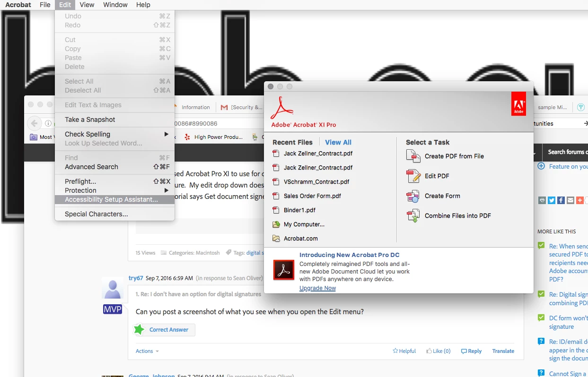
Task: Open try67 user profile link
Action: (136, 278)
